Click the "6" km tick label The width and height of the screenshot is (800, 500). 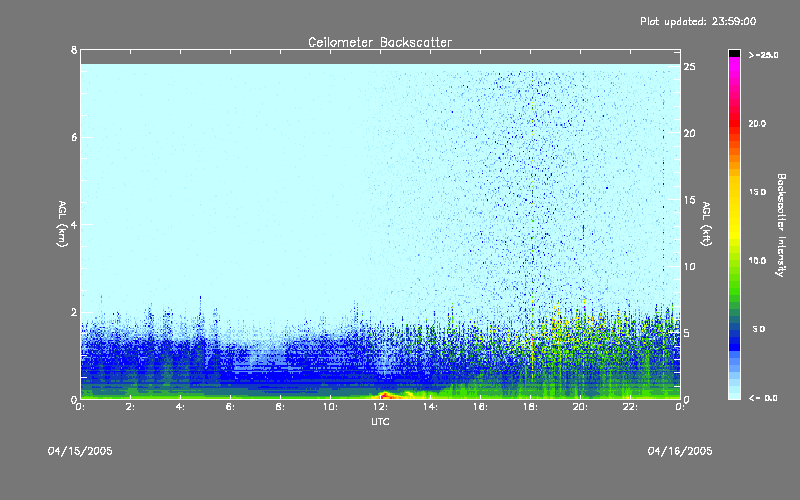(74, 137)
